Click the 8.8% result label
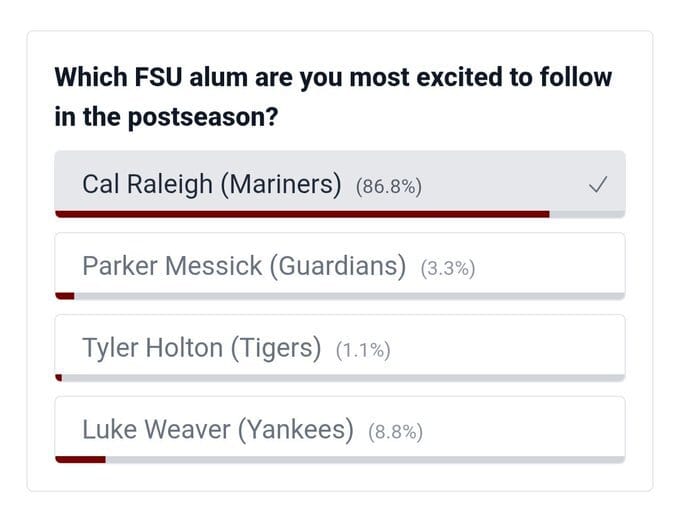Image resolution: width=680 pixels, height=526 pixels. 395,432
